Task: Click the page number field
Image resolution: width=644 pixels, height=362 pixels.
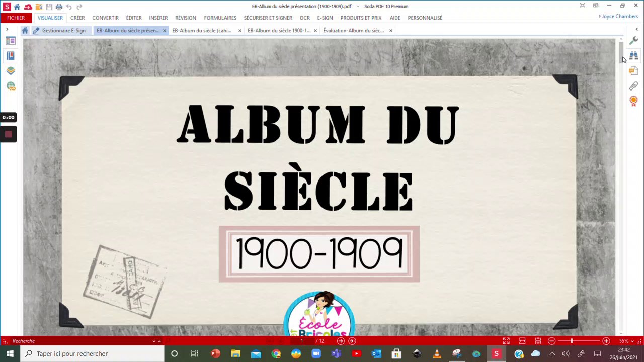Action: (x=302, y=341)
